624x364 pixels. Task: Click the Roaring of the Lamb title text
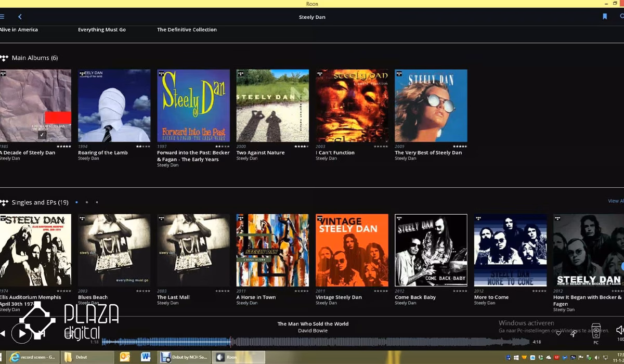click(103, 152)
